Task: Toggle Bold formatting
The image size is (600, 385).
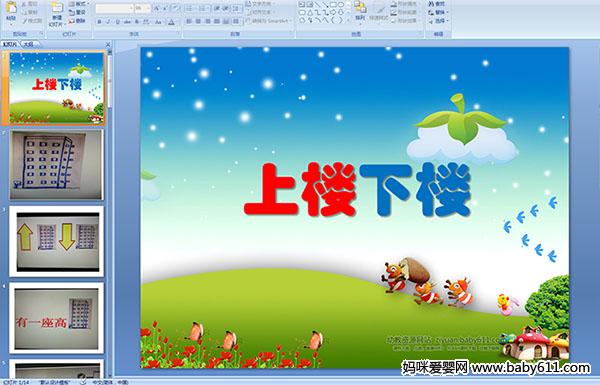Action: point(100,22)
